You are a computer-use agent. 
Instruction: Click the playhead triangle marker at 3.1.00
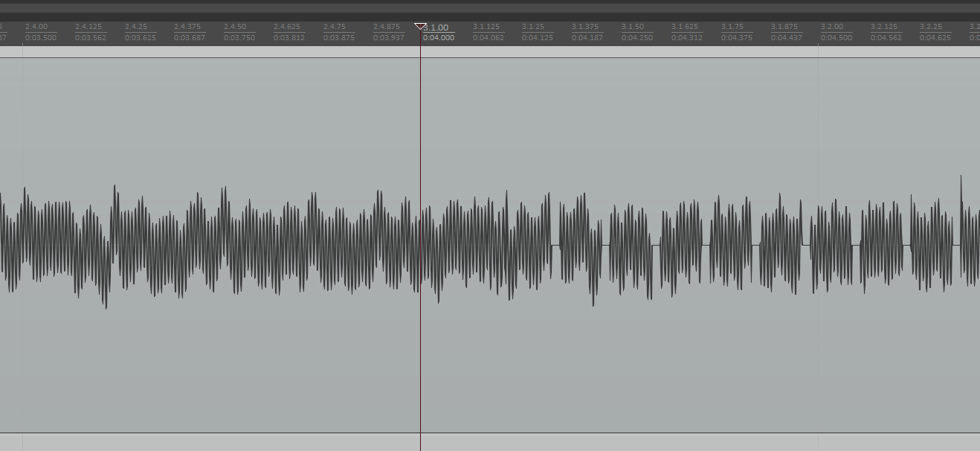pyautogui.click(x=420, y=27)
